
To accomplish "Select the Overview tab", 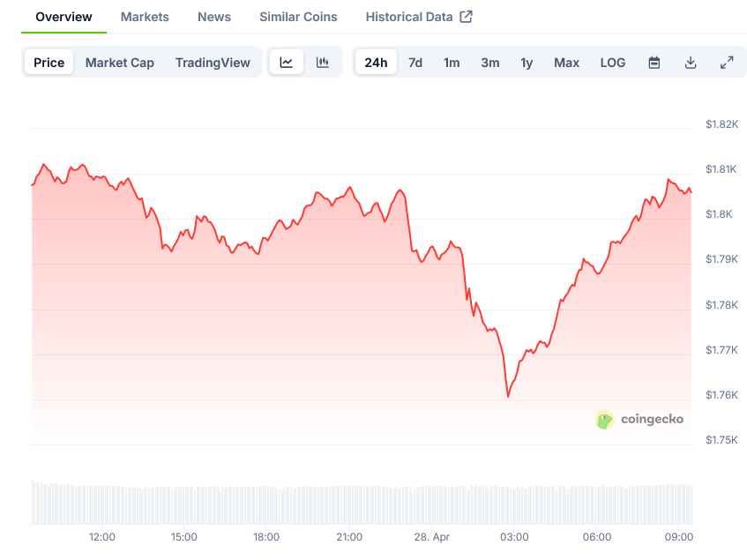I will point(63,17).
